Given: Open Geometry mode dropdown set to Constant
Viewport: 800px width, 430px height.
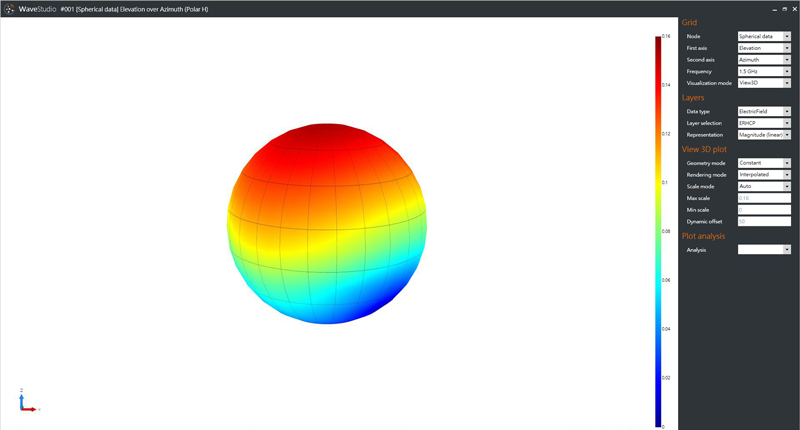Looking at the screenshot, I should point(763,163).
